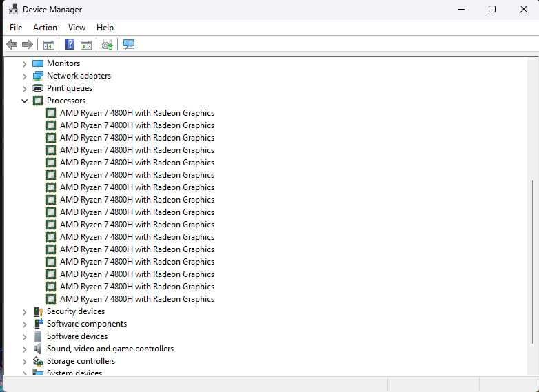Click the speaker icon for Sound controllers

(37, 349)
